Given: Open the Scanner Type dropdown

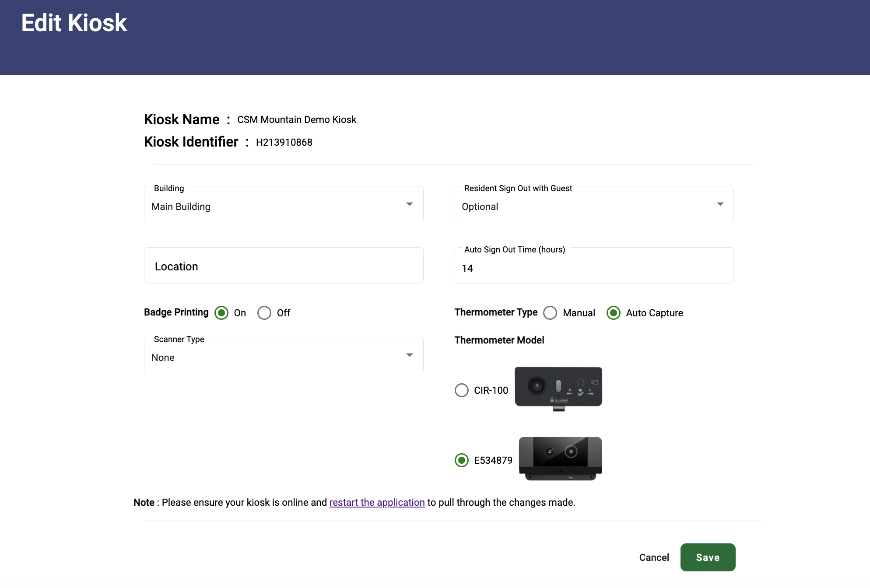Looking at the screenshot, I should coord(283,355).
